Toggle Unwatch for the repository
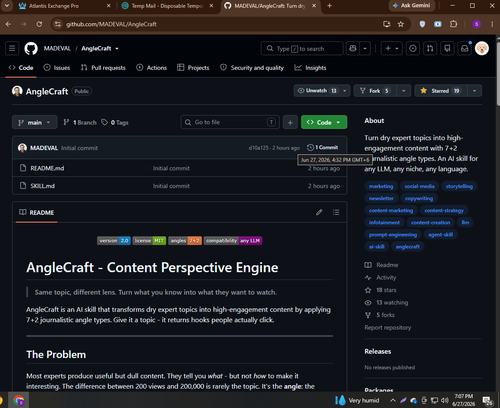The height and width of the screenshot is (408, 500). coord(317,91)
